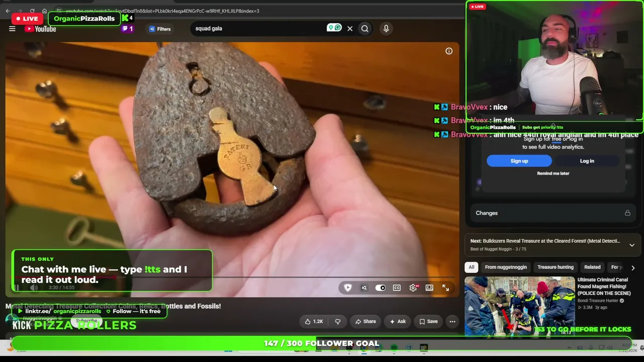Image resolution: width=644 pixels, height=362 pixels.
Task: Click the Grammarly badge in search box
Action: (x=334, y=28)
